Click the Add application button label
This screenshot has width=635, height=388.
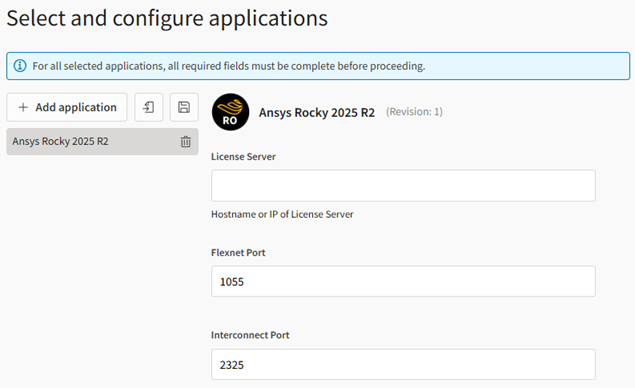[76, 107]
